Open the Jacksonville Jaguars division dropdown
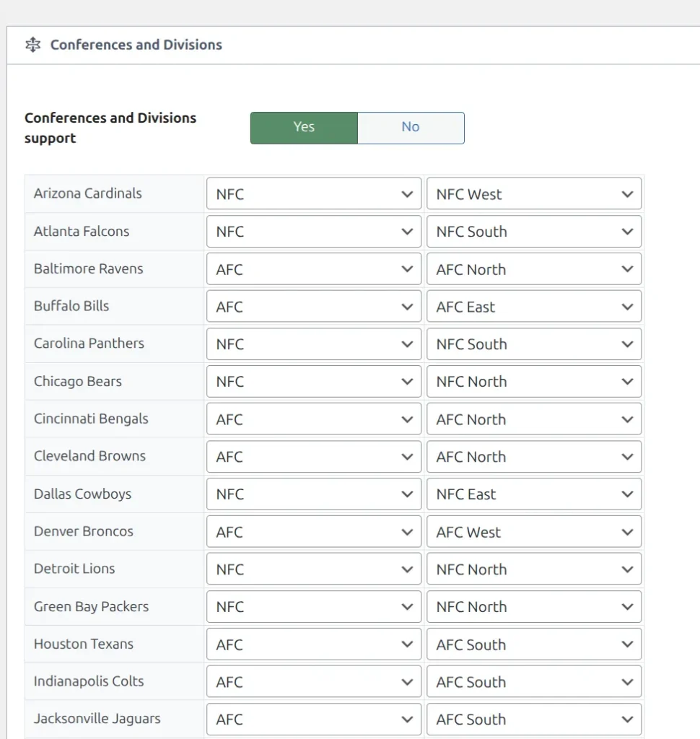 (533, 720)
